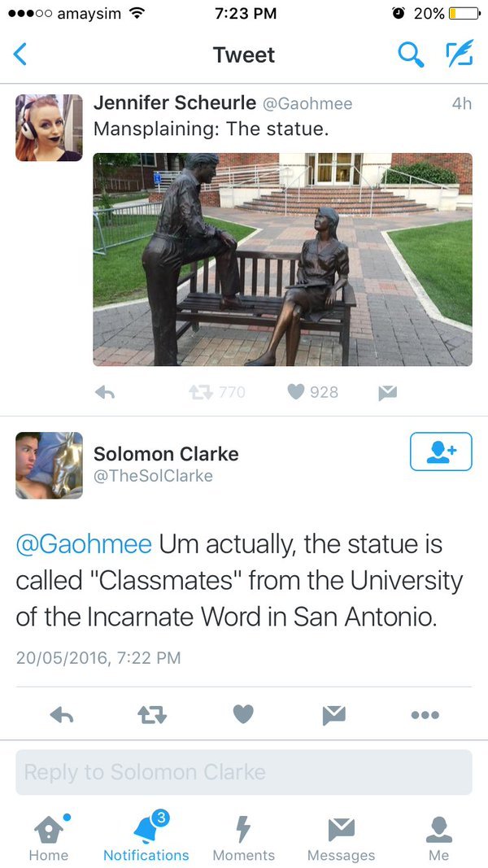Like Solomon Clarke's reply
Viewport: 488px width, 868px height.
(x=243, y=714)
